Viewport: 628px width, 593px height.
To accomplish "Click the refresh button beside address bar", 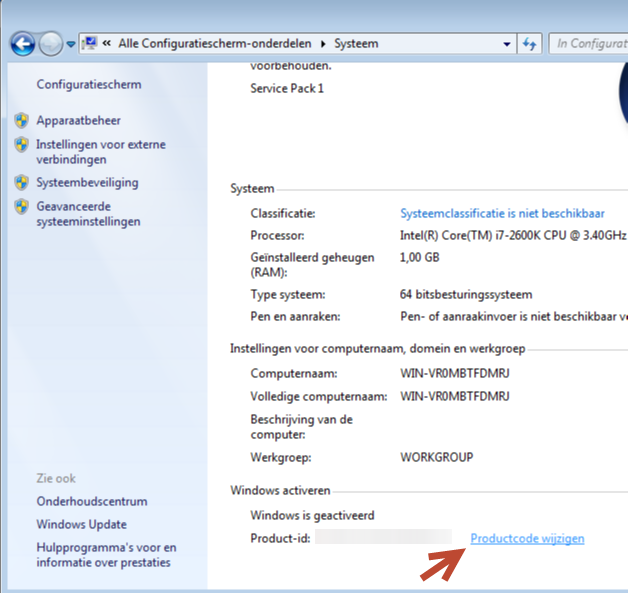I will [x=529, y=44].
